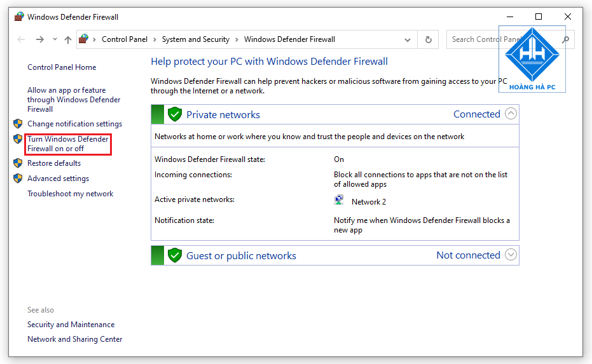The width and height of the screenshot is (592, 364).
Task: Expand the Guest or public networks section
Action: click(511, 255)
